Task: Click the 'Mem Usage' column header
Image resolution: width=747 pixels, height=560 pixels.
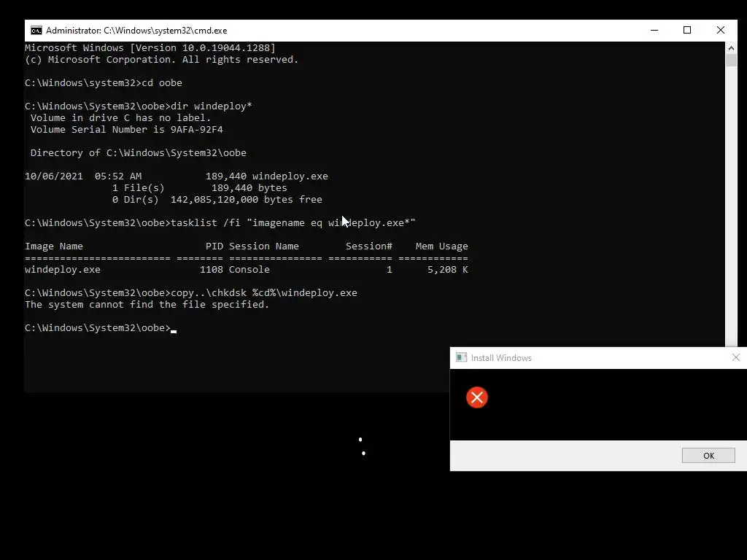Action: [x=441, y=246]
